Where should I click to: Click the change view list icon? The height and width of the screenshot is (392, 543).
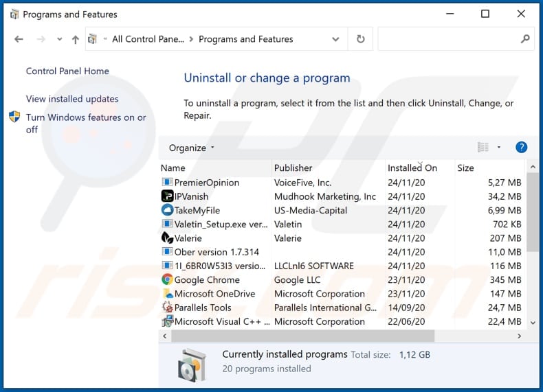483,148
